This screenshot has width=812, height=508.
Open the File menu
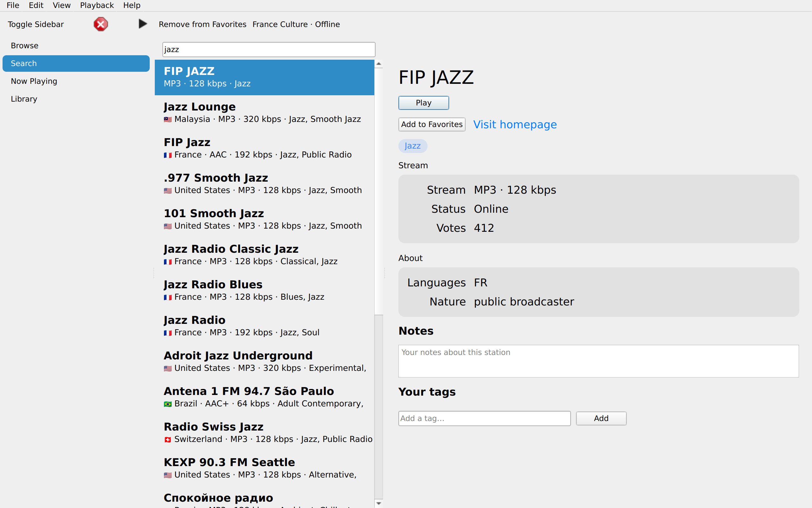point(13,5)
